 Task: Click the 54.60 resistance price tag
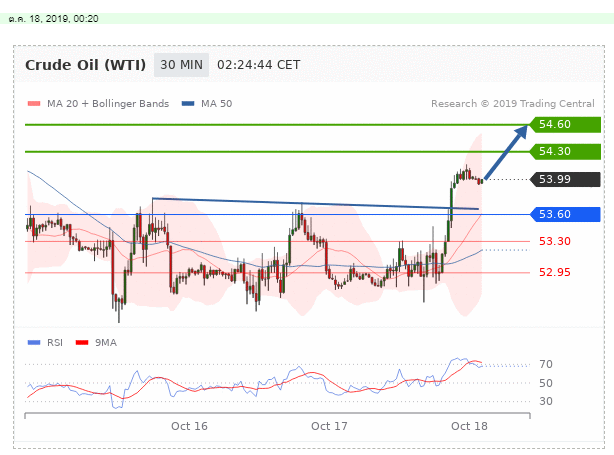point(565,125)
